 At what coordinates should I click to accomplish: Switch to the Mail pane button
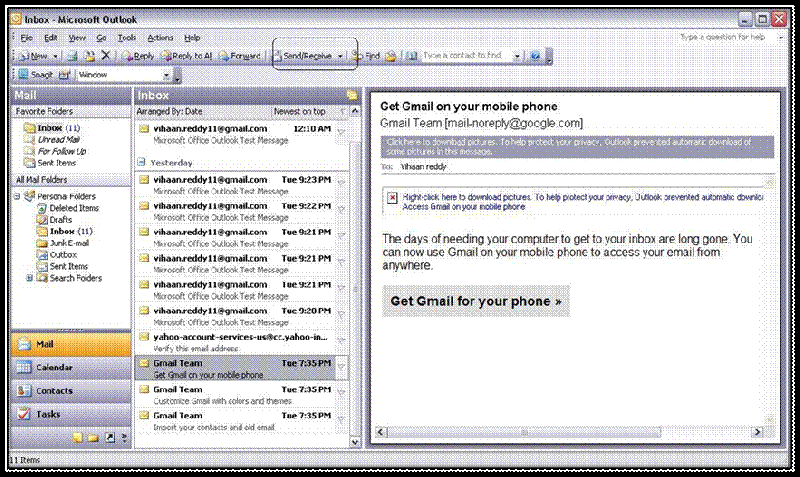[x=71, y=344]
